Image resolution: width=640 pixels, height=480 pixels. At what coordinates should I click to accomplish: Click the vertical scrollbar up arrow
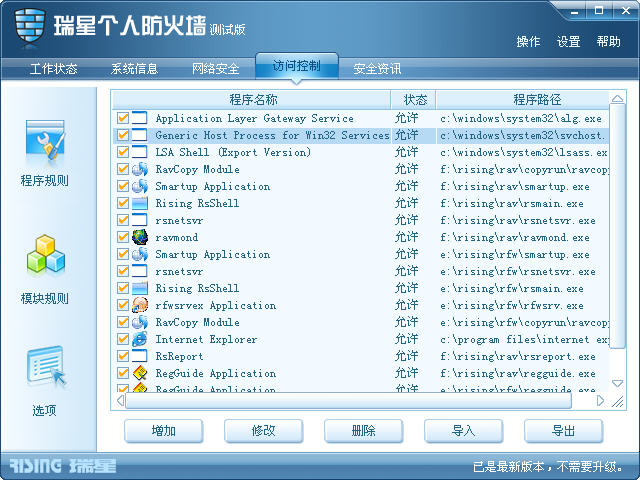point(618,99)
